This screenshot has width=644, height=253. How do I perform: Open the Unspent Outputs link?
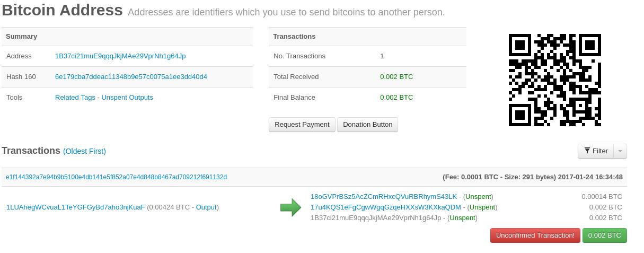[127, 98]
